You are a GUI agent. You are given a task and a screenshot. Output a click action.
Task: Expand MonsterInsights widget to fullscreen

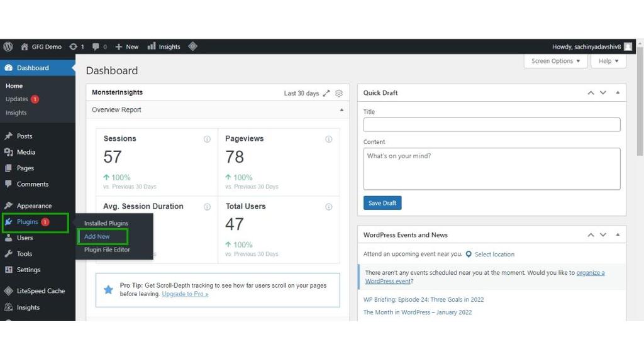click(x=326, y=93)
